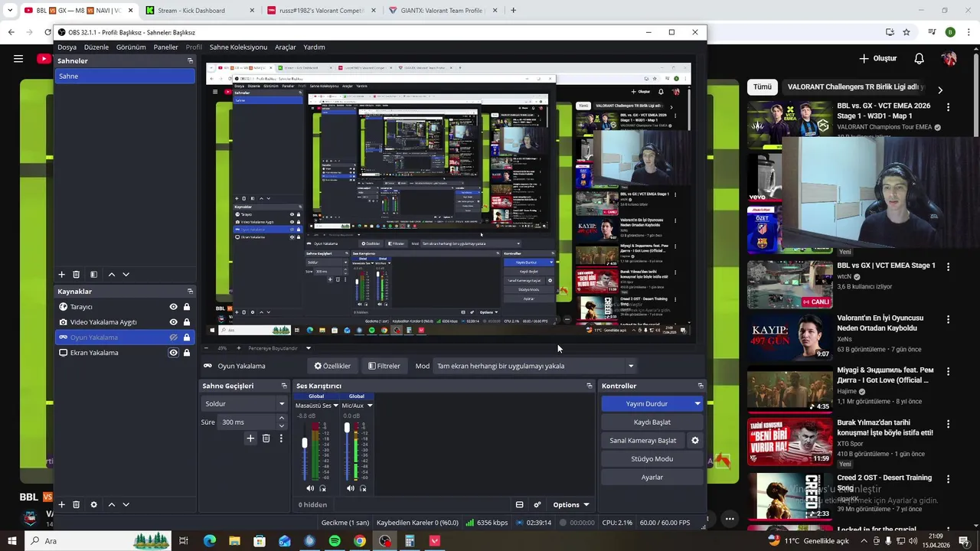Zoom in the preview with plus
Image resolution: width=980 pixels, height=551 pixels.
(238, 348)
